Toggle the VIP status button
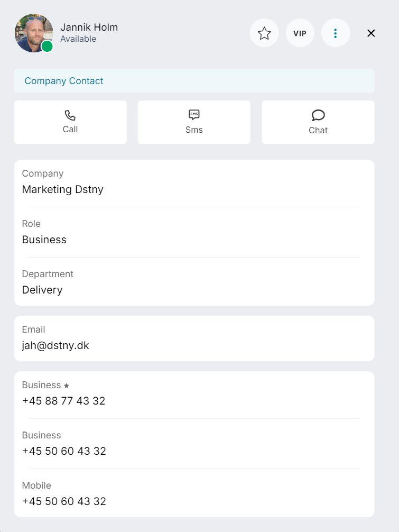Screen dimensions: 399x532 (300, 33)
